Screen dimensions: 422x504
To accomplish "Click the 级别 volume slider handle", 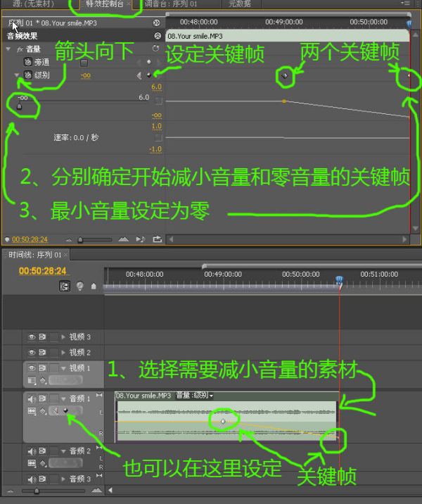I will point(19,106).
